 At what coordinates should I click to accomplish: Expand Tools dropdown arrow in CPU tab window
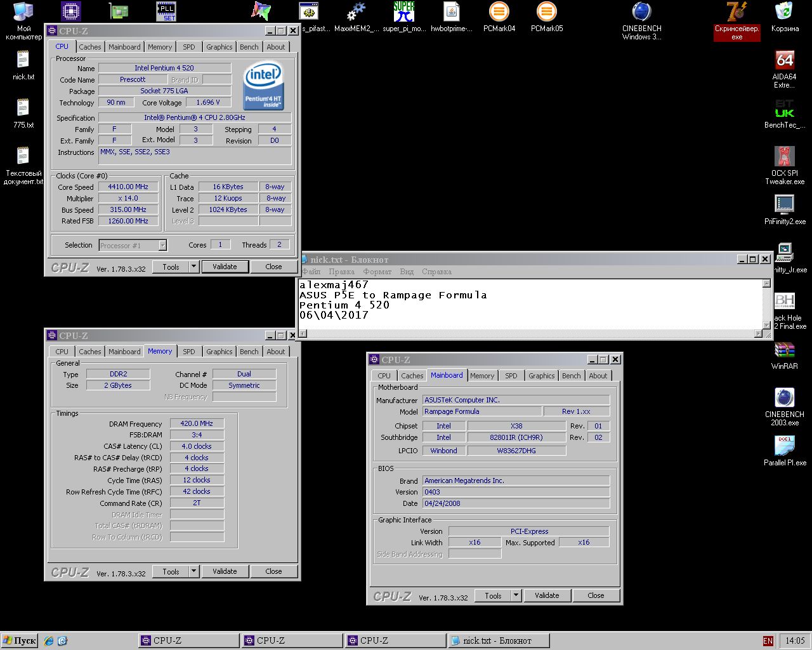[x=193, y=267]
